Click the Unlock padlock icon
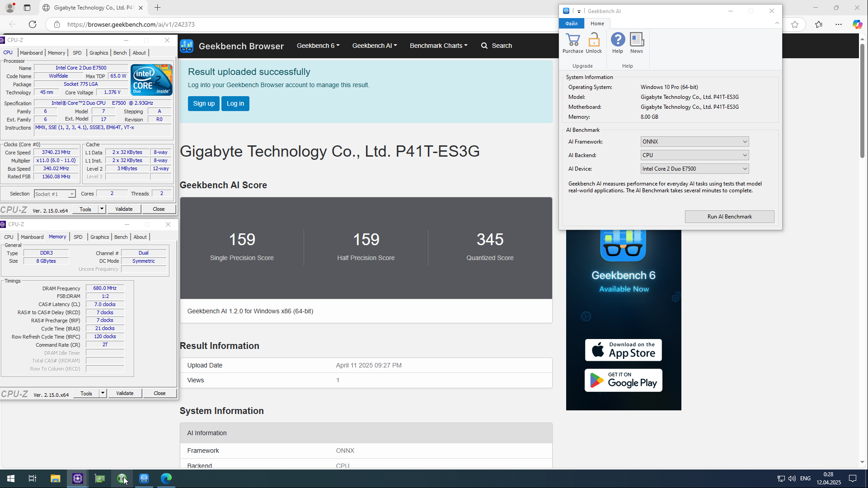 pos(594,40)
